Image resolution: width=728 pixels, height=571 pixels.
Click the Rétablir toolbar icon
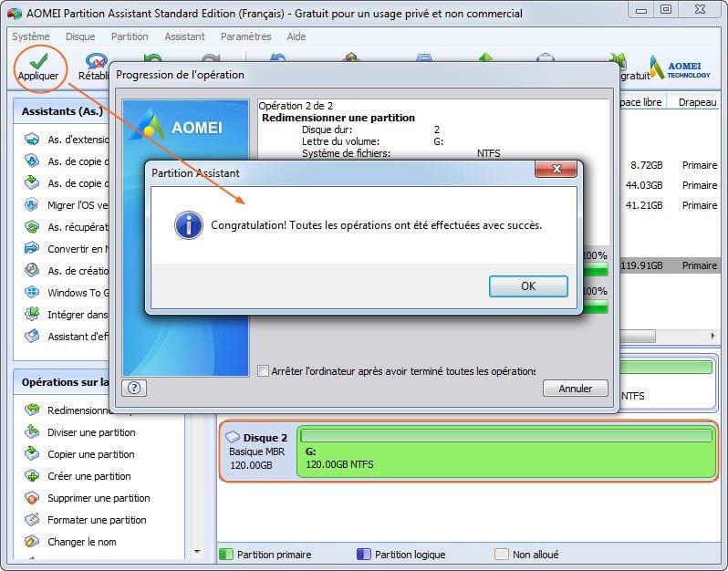click(97, 61)
